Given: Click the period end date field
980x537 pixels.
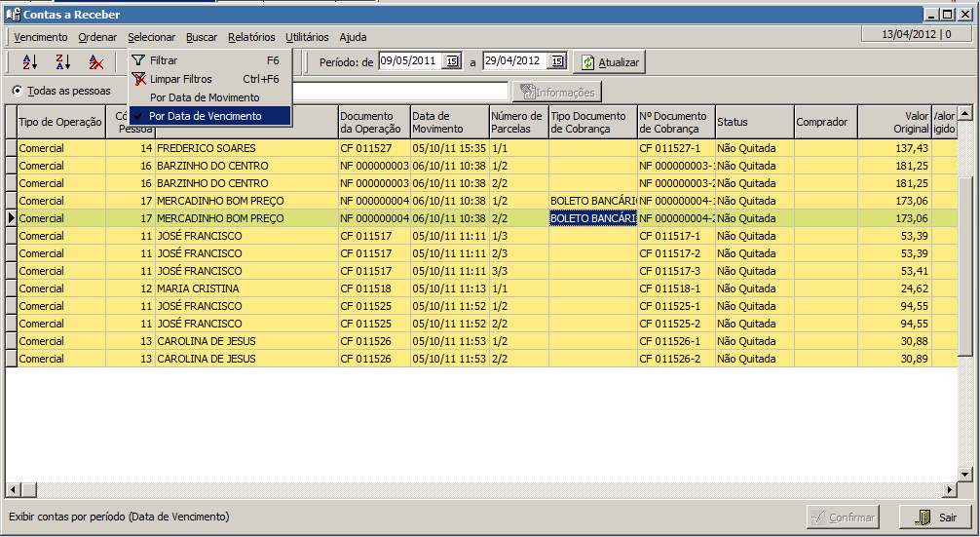Looking at the screenshot, I should [515, 60].
